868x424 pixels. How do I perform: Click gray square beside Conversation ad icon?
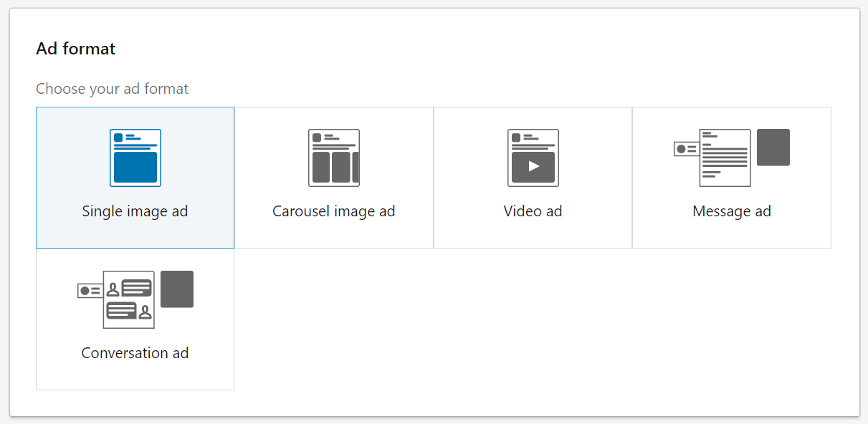(x=177, y=289)
